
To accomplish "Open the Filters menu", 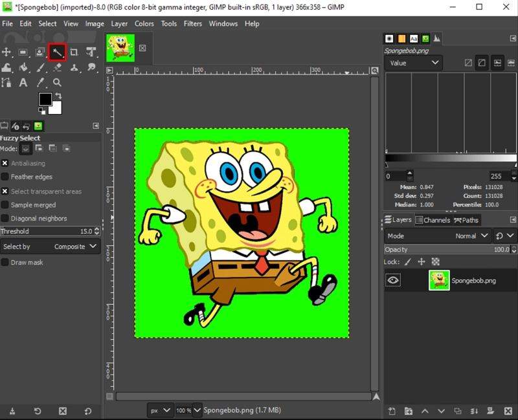I will pyautogui.click(x=192, y=24).
